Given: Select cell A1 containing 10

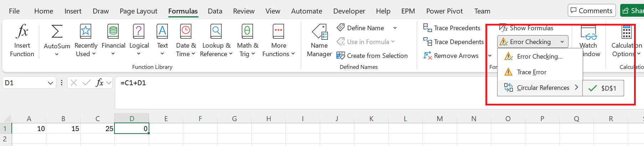Looking at the screenshot, I should (x=29, y=129).
